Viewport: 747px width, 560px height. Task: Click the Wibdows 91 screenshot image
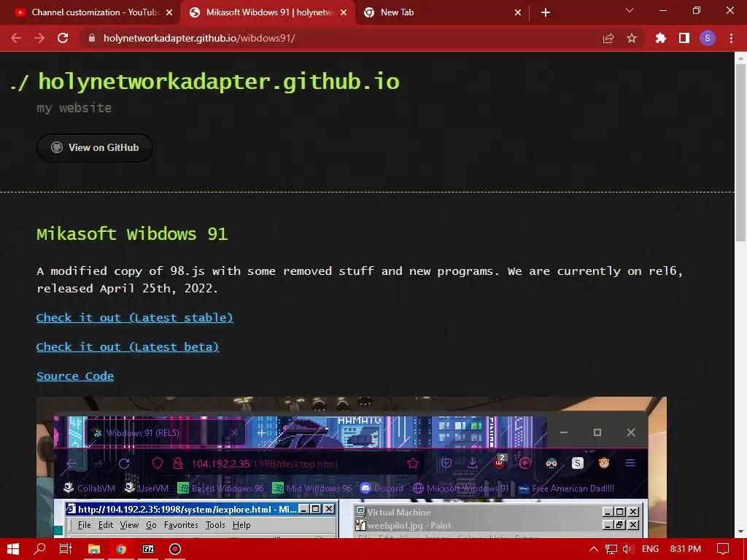tap(352, 467)
